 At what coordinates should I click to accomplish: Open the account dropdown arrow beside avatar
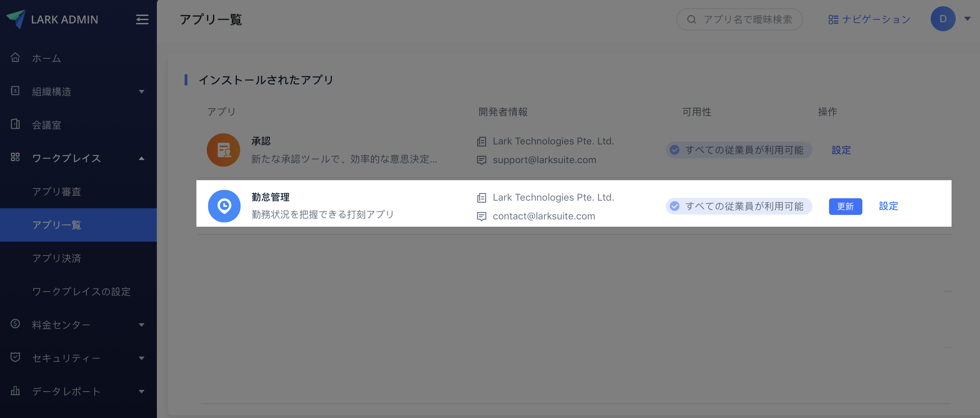click(x=967, y=19)
